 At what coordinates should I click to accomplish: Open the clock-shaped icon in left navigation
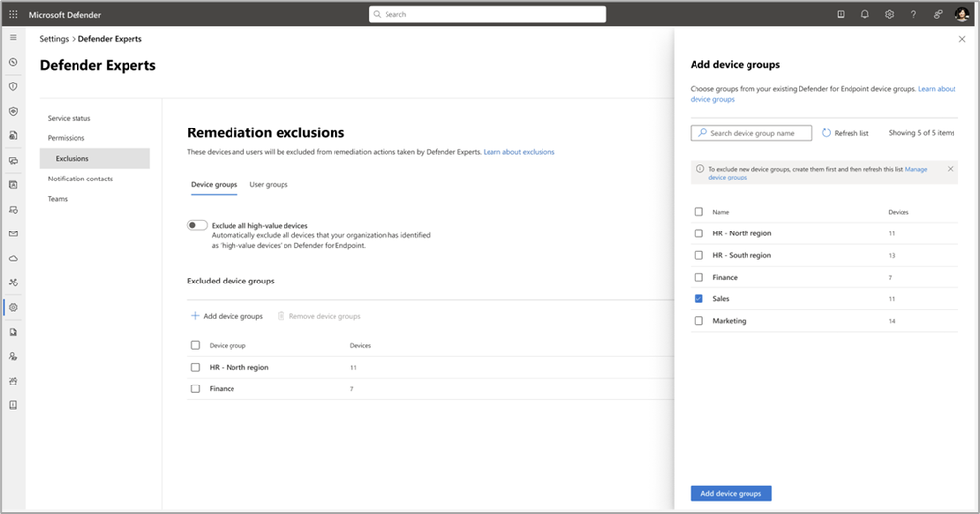(x=13, y=62)
